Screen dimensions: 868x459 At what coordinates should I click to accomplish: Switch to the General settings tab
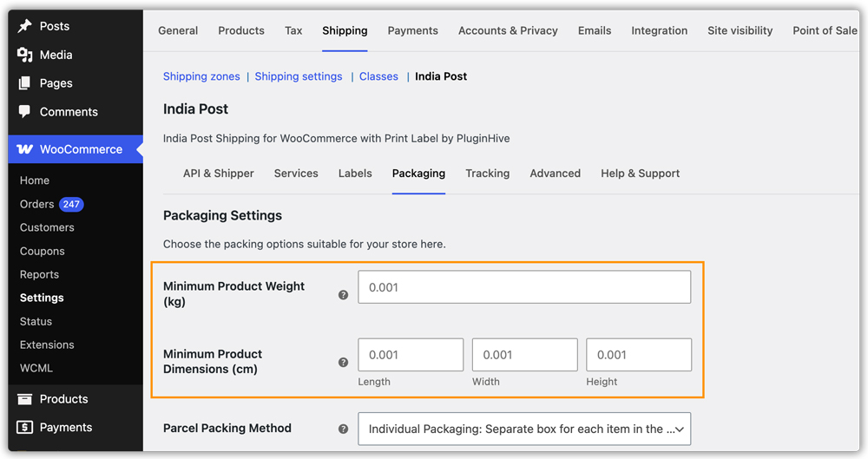(178, 30)
